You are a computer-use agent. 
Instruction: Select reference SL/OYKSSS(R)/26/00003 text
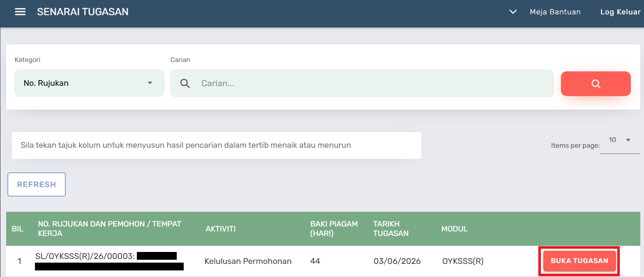point(85,256)
